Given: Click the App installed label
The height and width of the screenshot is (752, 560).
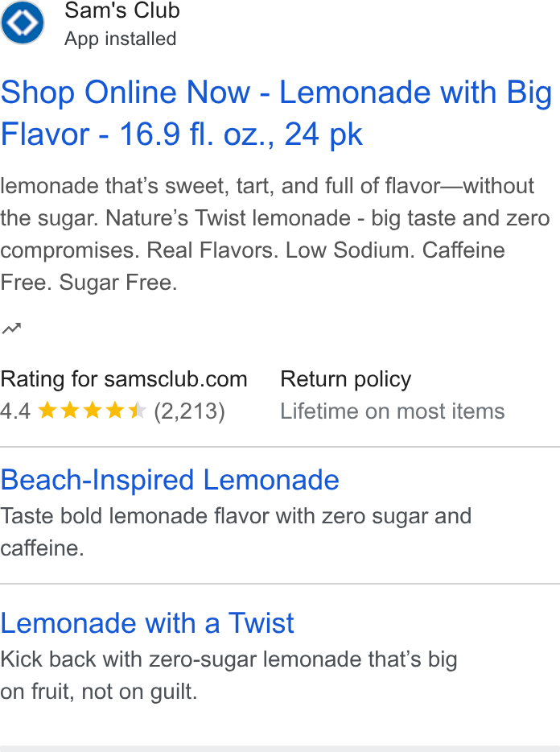Looking at the screenshot, I should [121, 39].
